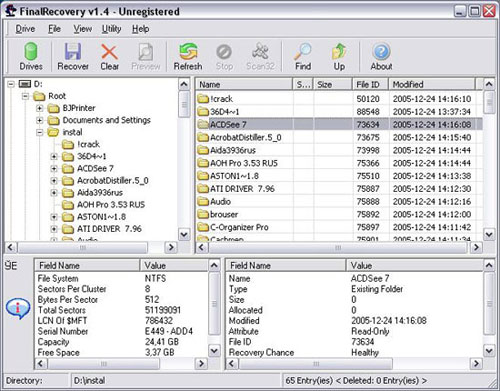
Task: Click the info bubble icon at left
Action: pyautogui.click(x=18, y=308)
